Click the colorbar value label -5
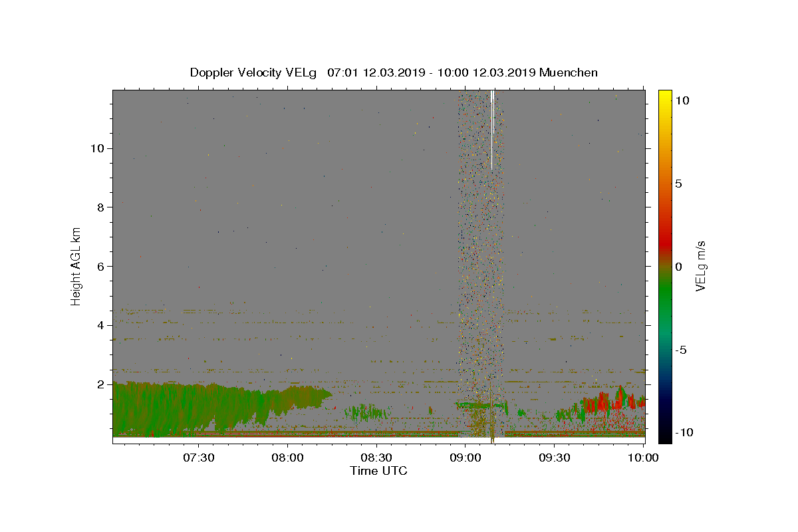 point(681,350)
